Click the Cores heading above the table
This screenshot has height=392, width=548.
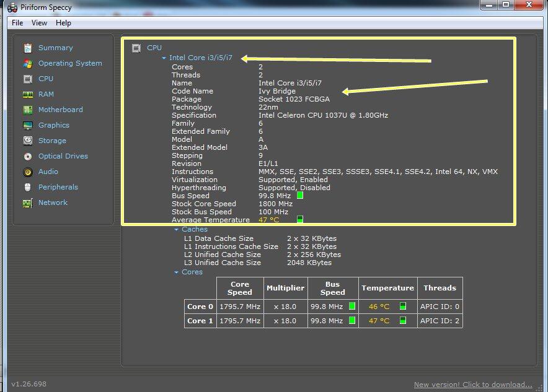click(192, 272)
